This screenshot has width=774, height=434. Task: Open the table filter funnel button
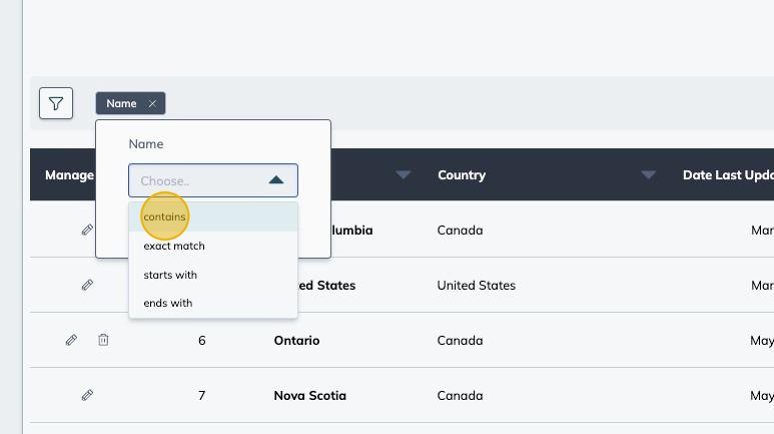(56, 103)
